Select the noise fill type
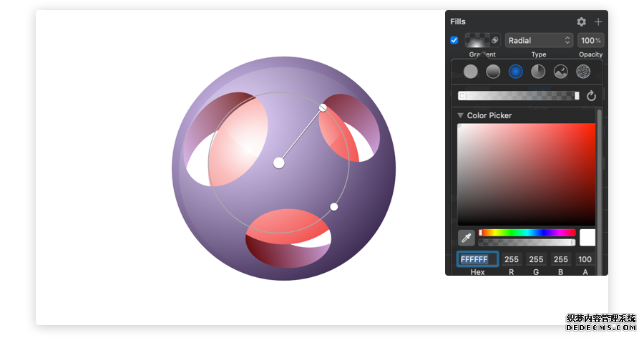Screen dimensions: 644x338 coord(583,72)
